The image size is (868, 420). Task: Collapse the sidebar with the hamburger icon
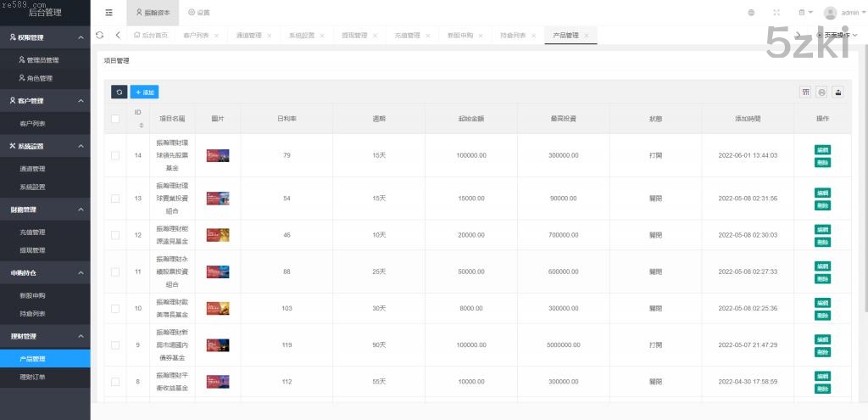tap(108, 13)
